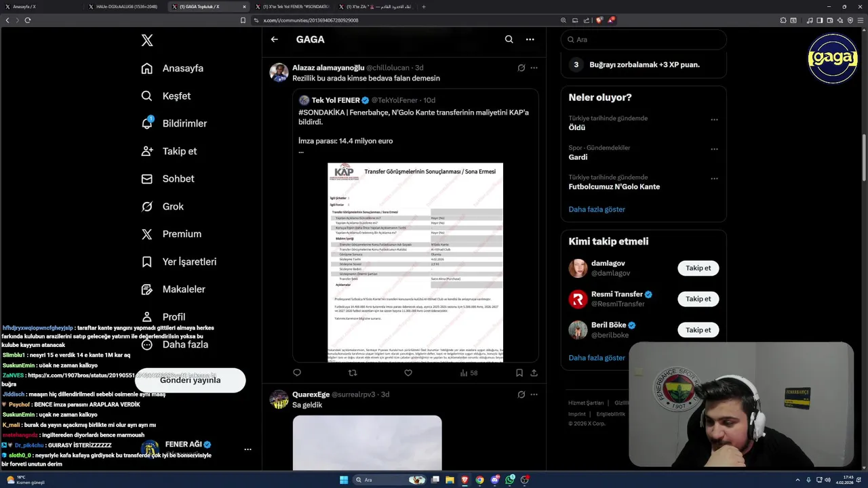This screenshot has width=868, height=488.
Task: Reload the page in browser
Action: [27, 20]
